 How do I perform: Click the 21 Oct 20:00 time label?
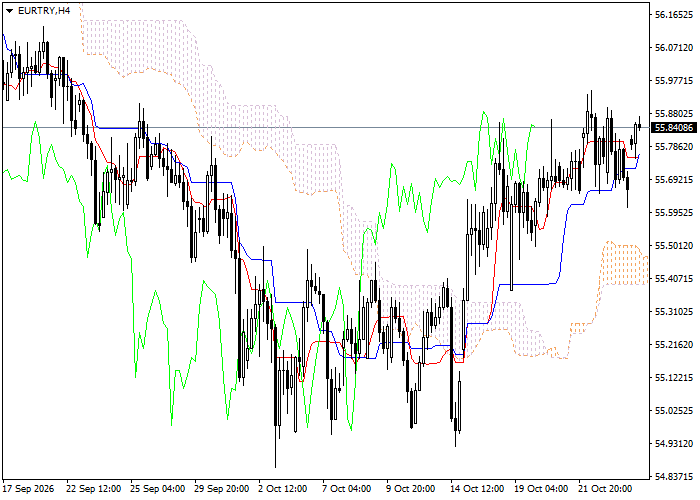pos(605,489)
